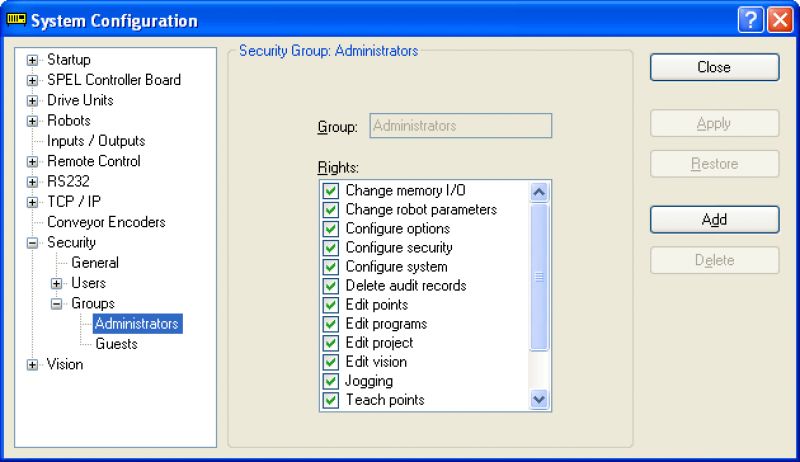800x462 pixels.
Task: Click the scroll up arrow in Rights list
Action: pos(539,192)
